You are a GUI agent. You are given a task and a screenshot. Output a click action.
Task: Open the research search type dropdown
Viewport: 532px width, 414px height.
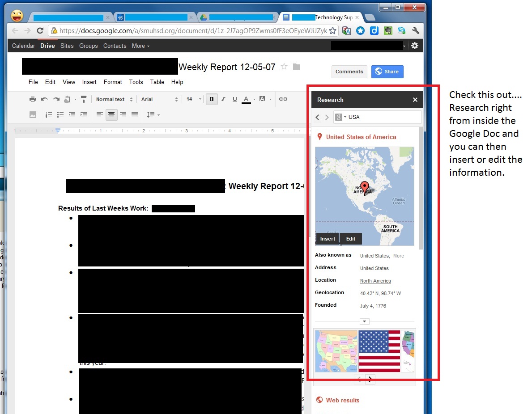pyautogui.click(x=340, y=117)
